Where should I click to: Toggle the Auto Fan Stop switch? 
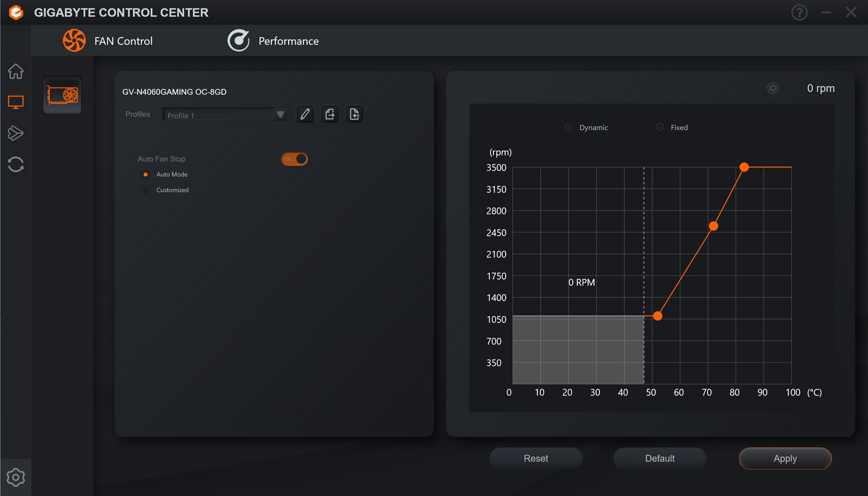coord(295,159)
